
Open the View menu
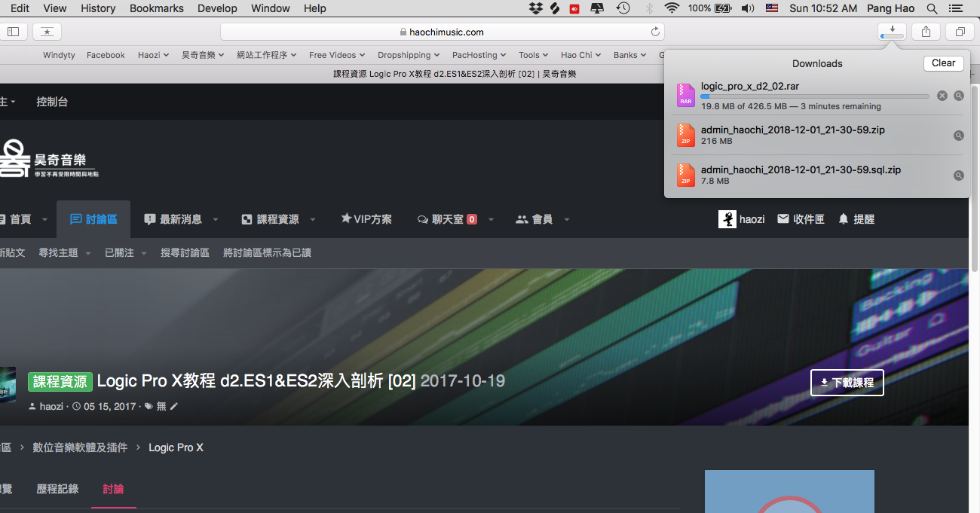(55, 8)
